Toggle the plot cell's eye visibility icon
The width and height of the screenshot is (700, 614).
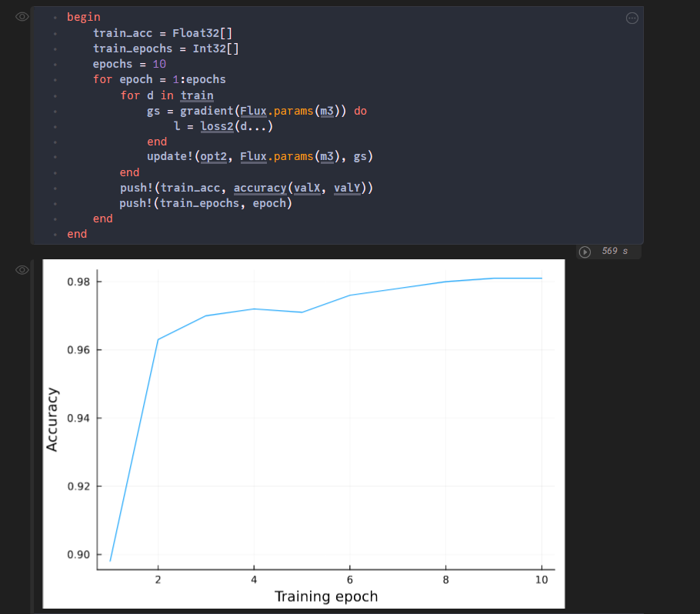(x=22, y=269)
